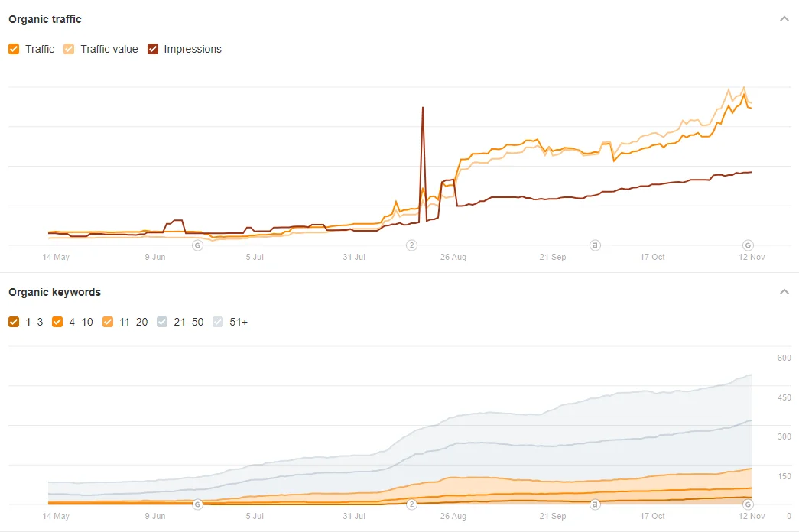Click the Organic traffic heading
The width and height of the screenshot is (799, 532).
click(x=45, y=19)
